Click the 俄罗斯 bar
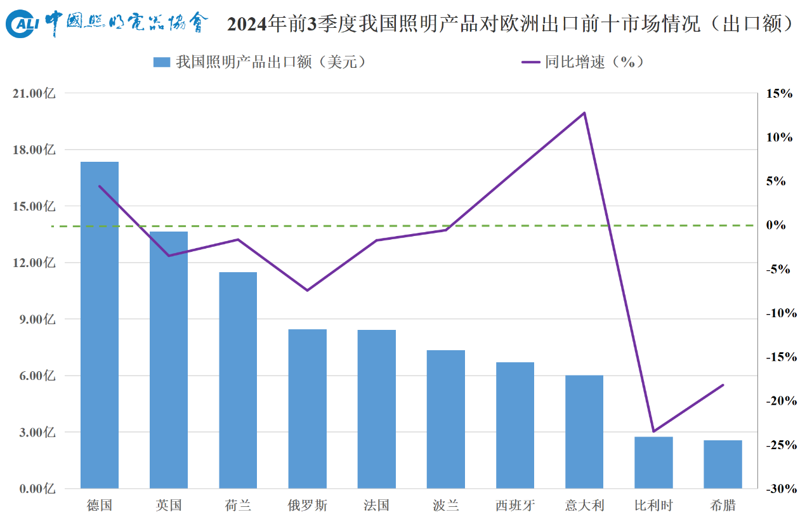 (307, 409)
